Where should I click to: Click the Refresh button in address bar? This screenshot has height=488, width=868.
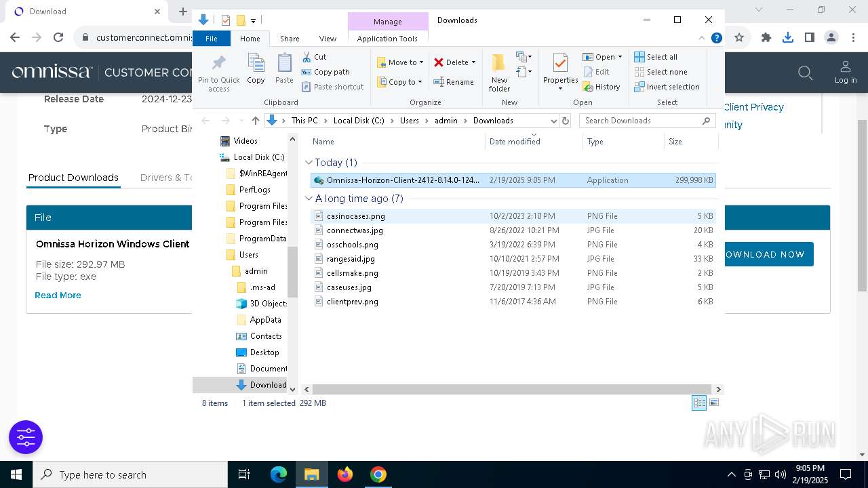566,121
